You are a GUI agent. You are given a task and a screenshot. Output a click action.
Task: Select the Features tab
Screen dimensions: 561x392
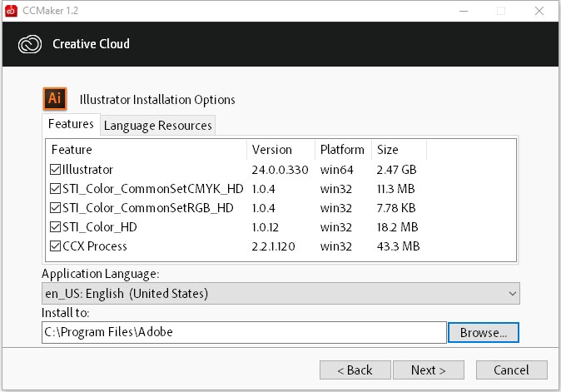point(71,124)
